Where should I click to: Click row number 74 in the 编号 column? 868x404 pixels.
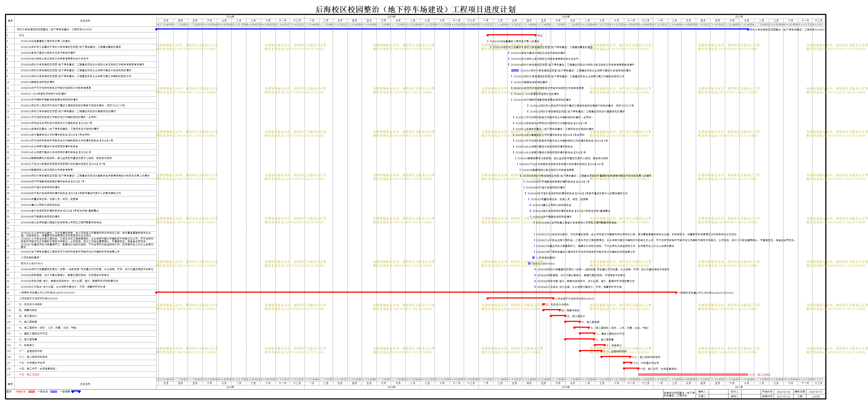(x=8, y=298)
